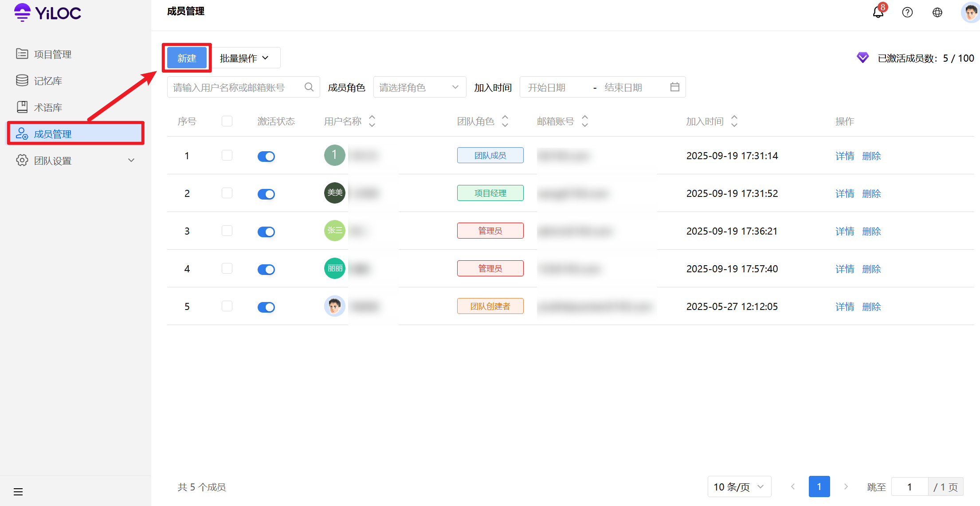Click 删除 link for member row 5
Viewport: 980px width, 506px height.
click(x=871, y=306)
